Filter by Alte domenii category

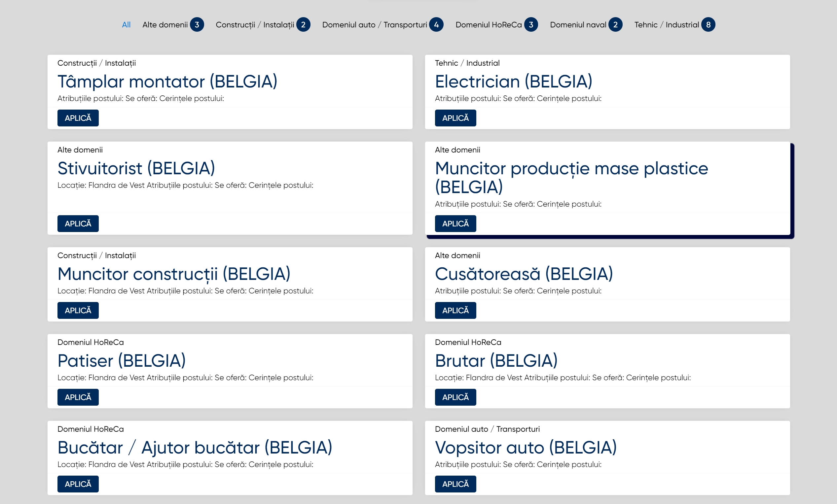165,25
